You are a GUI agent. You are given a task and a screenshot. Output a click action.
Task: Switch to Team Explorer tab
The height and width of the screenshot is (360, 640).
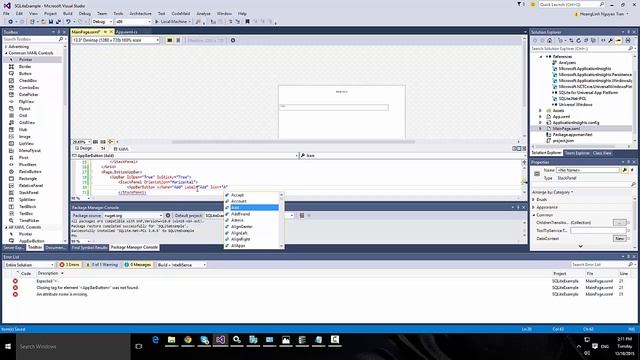coord(577,153)
